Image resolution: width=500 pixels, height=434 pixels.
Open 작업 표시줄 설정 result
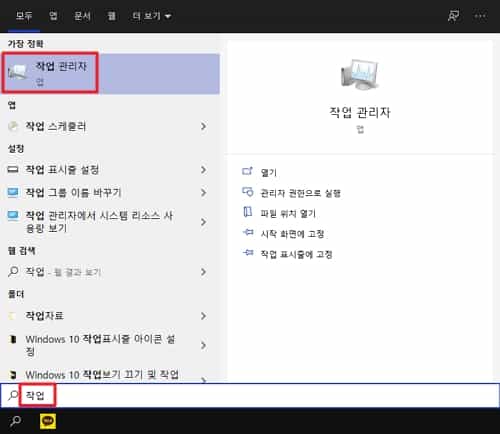[110, 170]
